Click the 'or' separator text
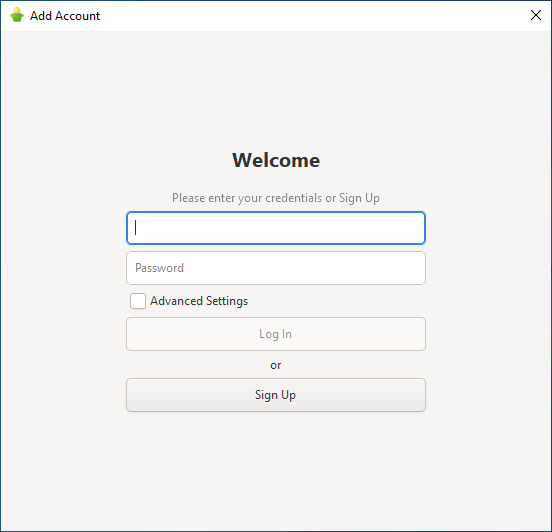The height and width of the screenshot is (532, 552). point(276,365)
